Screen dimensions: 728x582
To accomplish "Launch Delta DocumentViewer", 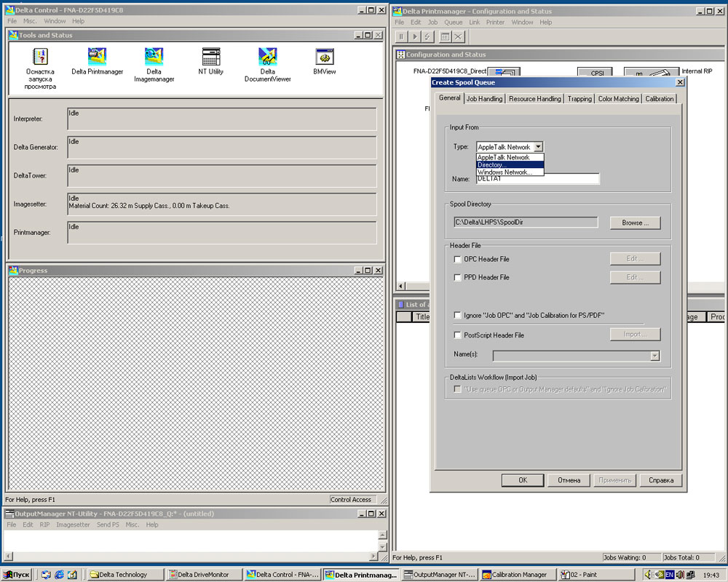I will 267,57.
